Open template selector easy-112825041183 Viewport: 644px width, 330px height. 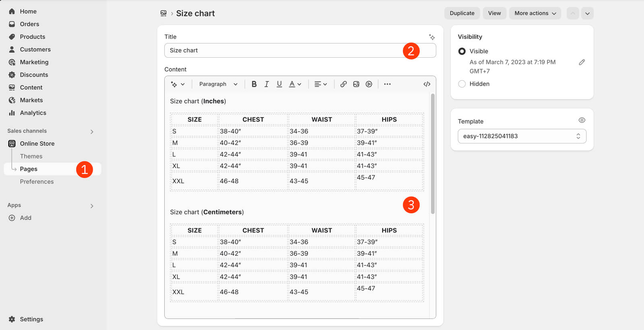pyautogui.click(x=522, y=136)
